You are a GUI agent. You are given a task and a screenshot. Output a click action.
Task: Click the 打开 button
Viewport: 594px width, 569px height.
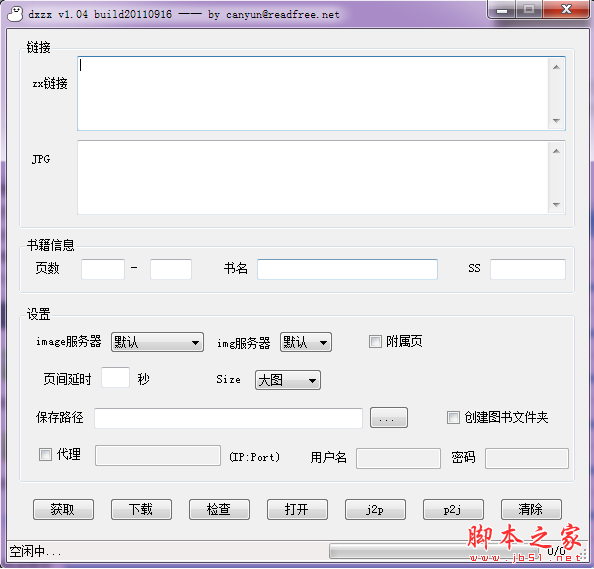(x=297, y=510)
